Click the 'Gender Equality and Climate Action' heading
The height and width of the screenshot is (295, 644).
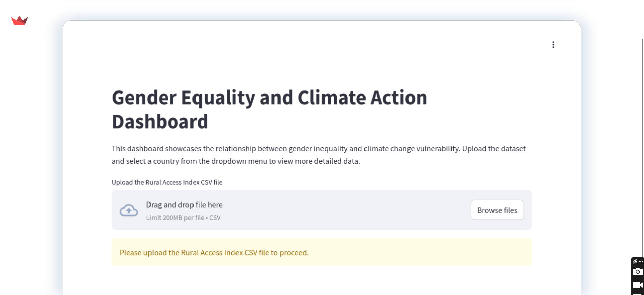[269, 98]
